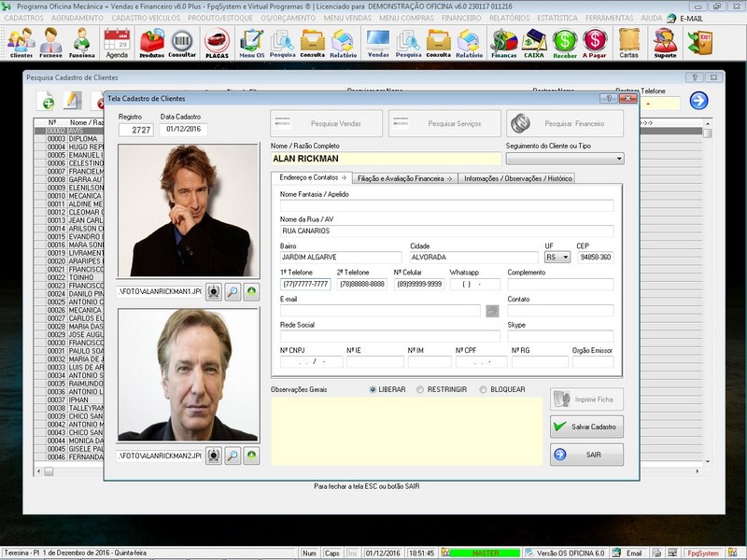Click the Pesquisar Vendas button
Screen dimensions: 747x560
click(x=326, y=123)
